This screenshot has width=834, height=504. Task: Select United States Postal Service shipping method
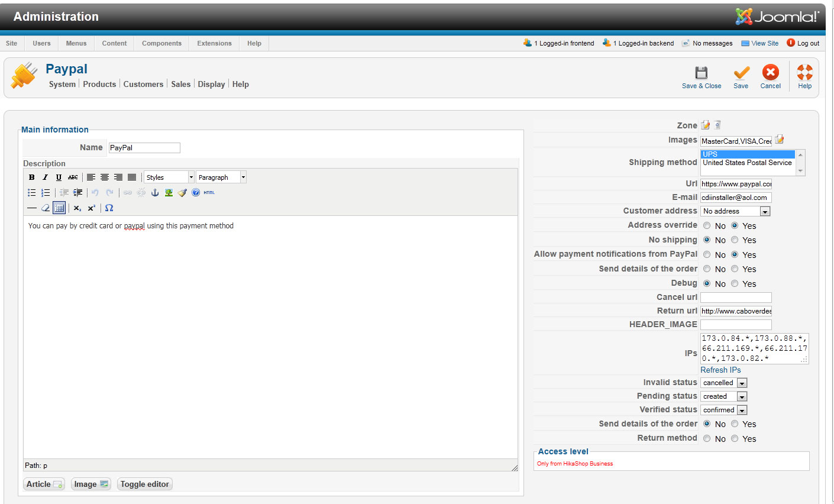pyautogui.click(x=748, y=163)
